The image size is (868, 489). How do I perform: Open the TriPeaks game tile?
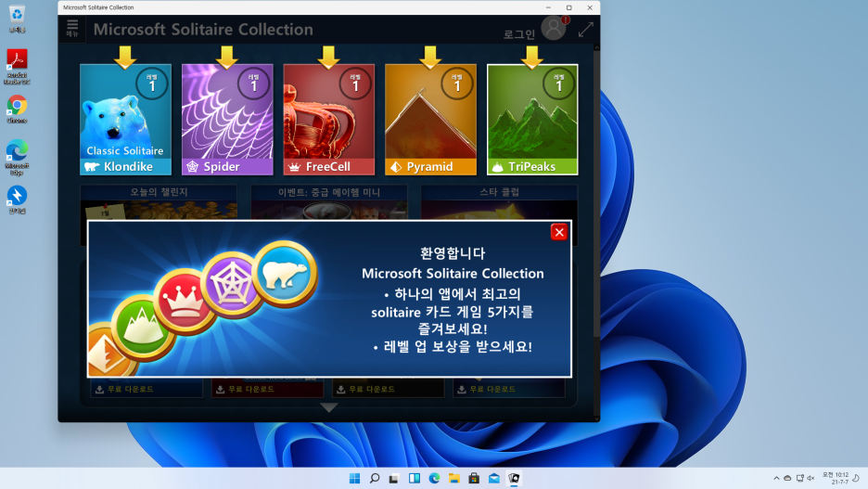click(532, 120)
